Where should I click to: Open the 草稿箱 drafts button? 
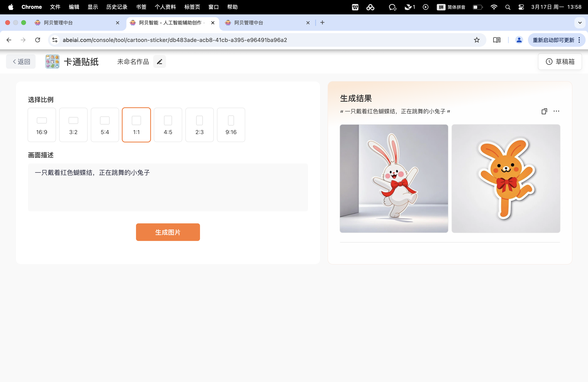click(x=560, y=62)
